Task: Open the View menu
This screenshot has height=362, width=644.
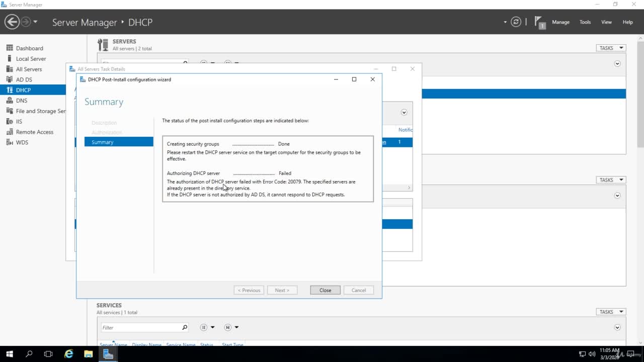Action: [606, 22]
